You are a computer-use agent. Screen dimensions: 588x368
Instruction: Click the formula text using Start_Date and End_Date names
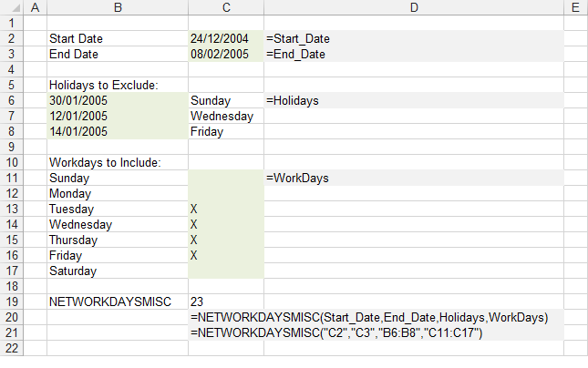coord(369,317)
